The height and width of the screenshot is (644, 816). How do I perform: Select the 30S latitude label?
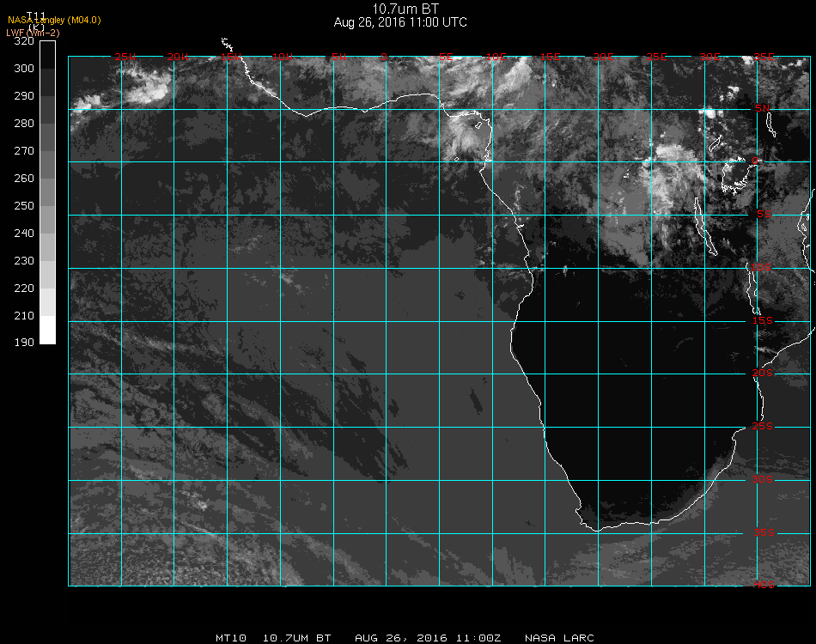click(763, 479)
